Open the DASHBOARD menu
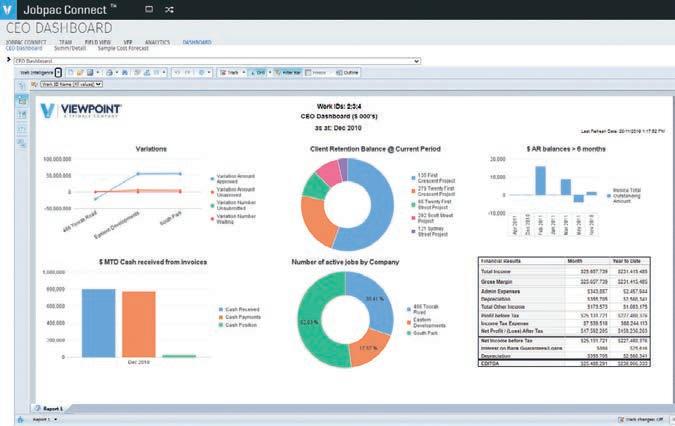Viewport: 675px width, 426px height. click(x=197, y=42)
